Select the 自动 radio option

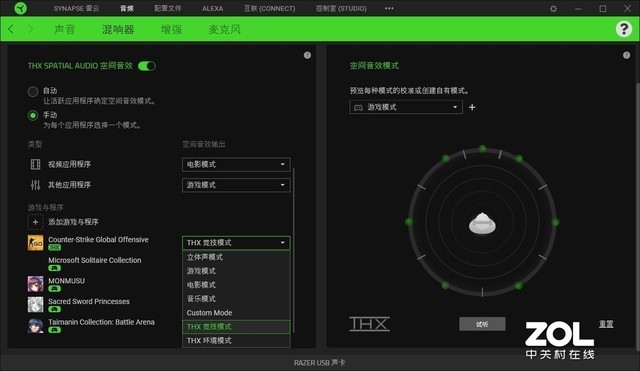(x=33, y=91)
